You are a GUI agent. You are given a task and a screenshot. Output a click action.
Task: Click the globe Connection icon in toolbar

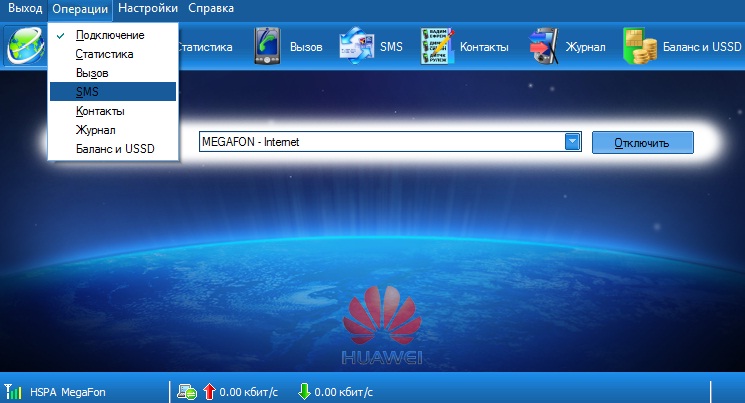26,47
